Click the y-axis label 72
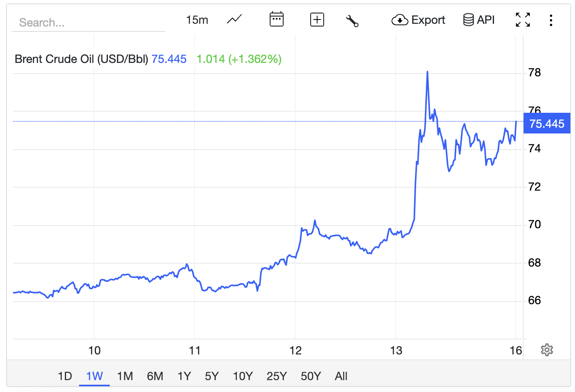 click(x=534, y=187)
